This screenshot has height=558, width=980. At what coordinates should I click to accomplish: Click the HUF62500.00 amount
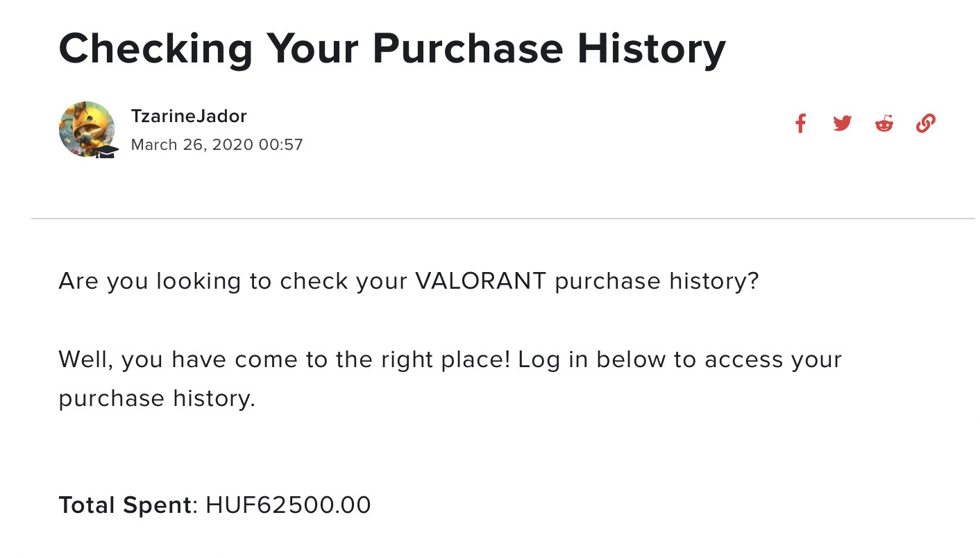pyautogui.click(x=288, y=505)
